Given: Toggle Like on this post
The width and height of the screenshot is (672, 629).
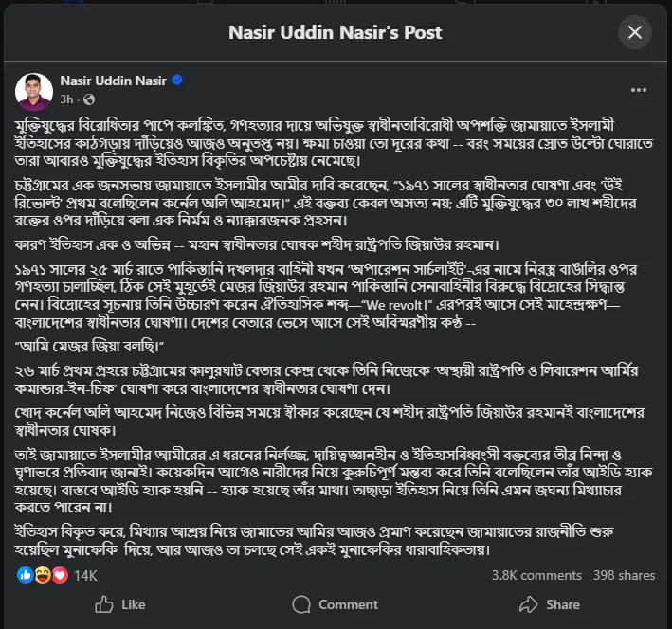Looking at the screenshot, I should 120,604.
